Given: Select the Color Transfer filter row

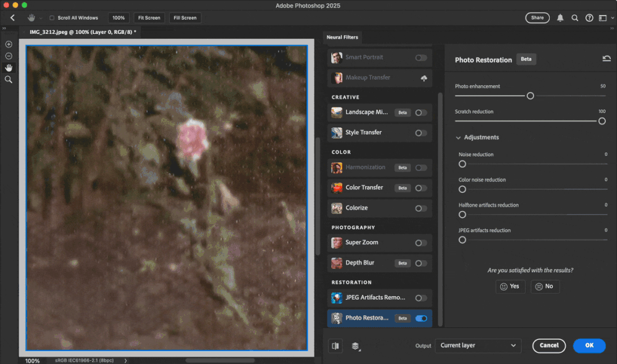Looking at the screenshot, I should [379, 188].
